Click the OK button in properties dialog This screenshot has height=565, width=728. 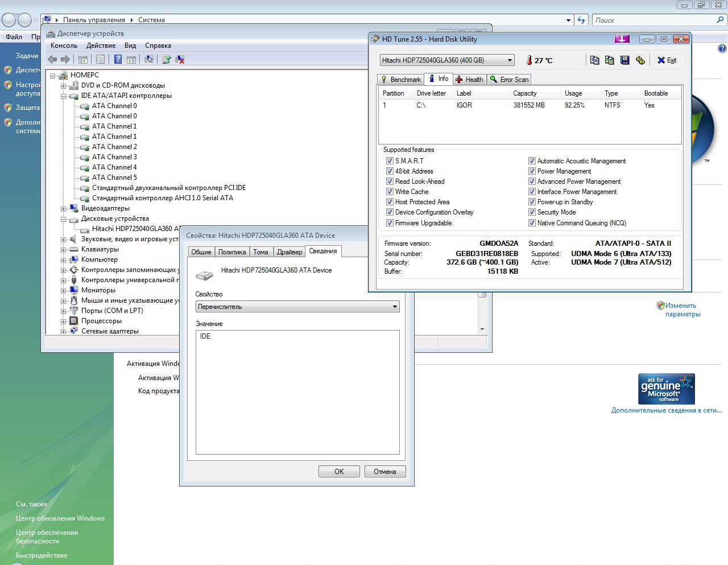click(339, 472)
